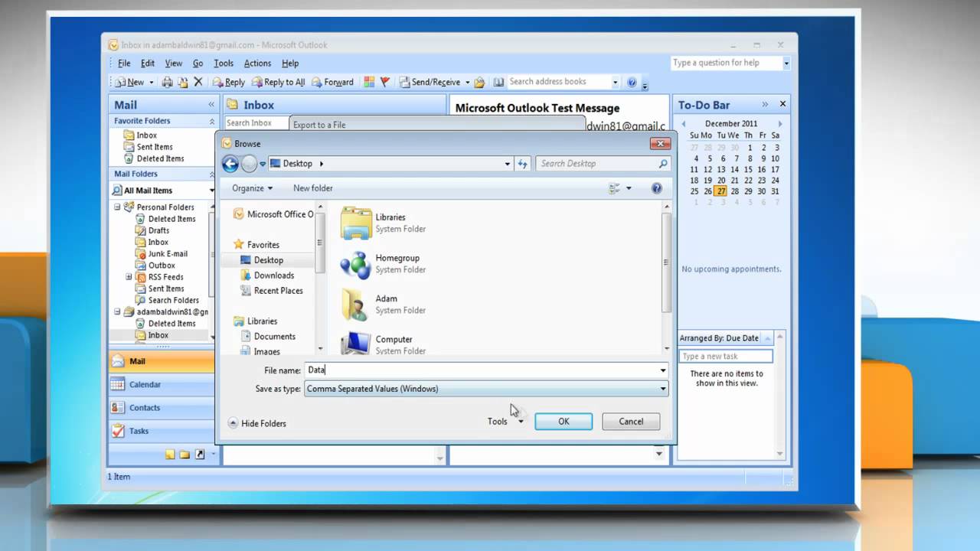Open the Actions menu
The image size is (980, 551).
257,64
